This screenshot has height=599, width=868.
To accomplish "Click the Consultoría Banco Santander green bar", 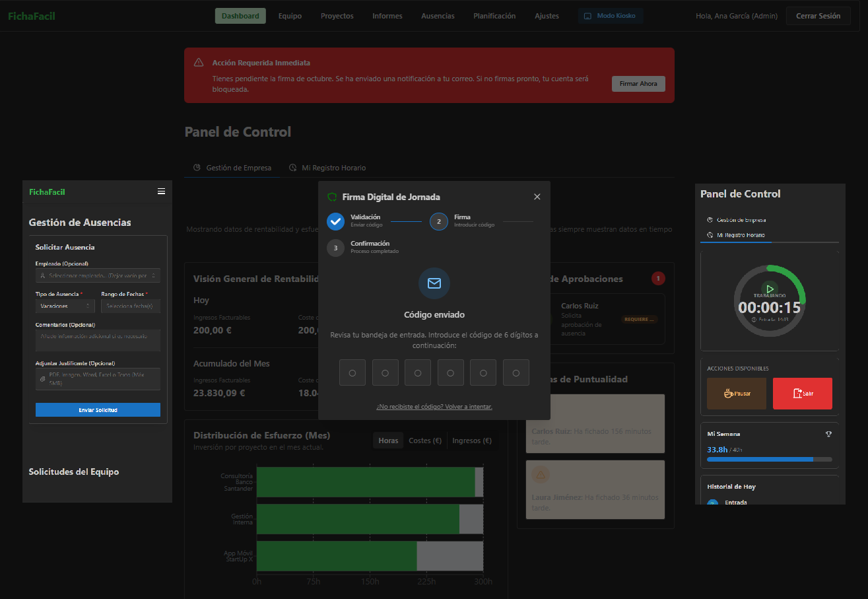I will point(366,482).
